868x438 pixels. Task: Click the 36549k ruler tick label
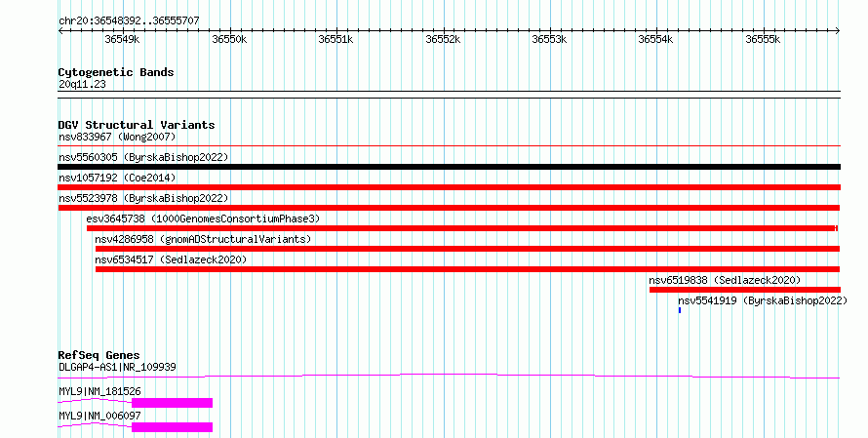122,39
